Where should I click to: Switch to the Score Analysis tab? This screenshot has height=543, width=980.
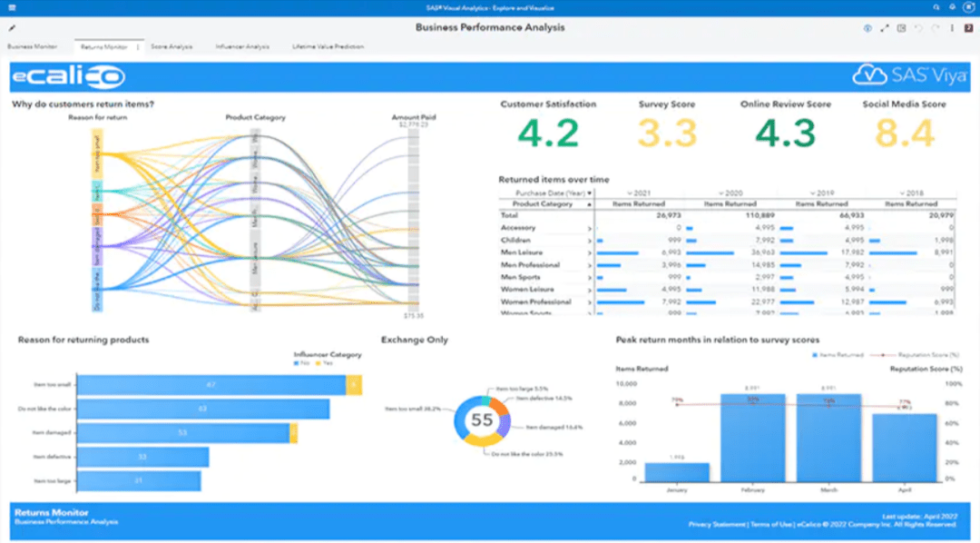[174, 46]
